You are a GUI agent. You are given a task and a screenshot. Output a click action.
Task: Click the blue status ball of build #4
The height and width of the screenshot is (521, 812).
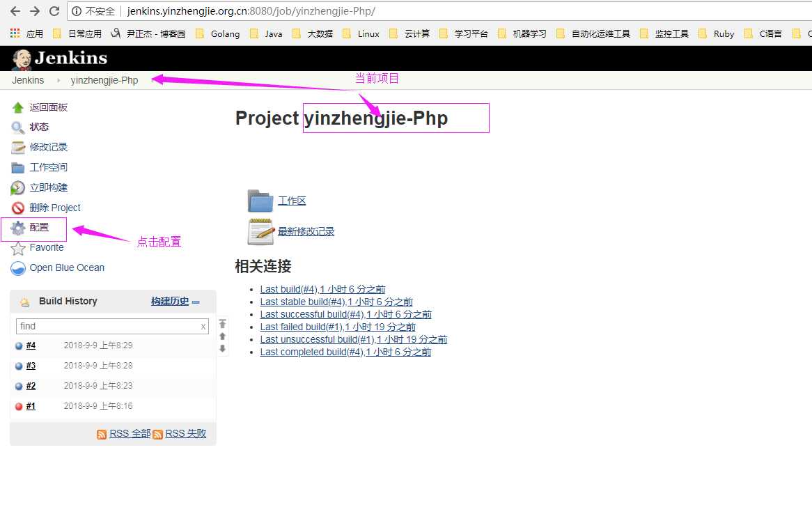tap(19, 346)
